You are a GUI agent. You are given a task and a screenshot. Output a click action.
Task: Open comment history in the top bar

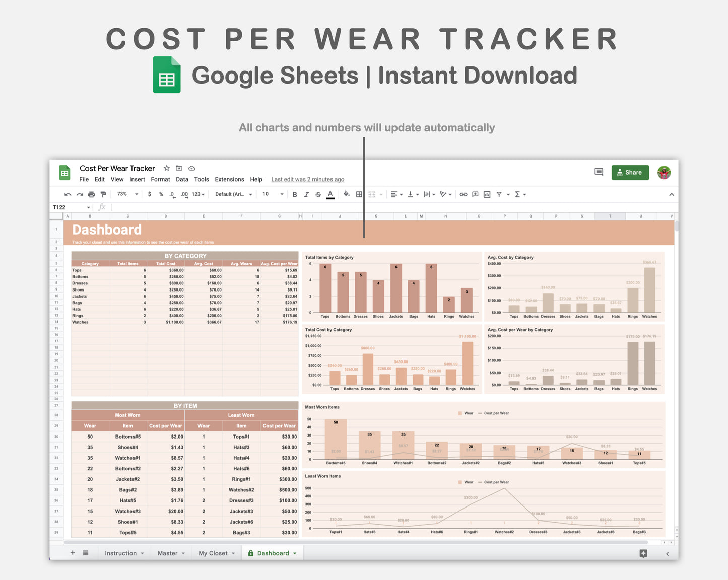pos(599,172)
